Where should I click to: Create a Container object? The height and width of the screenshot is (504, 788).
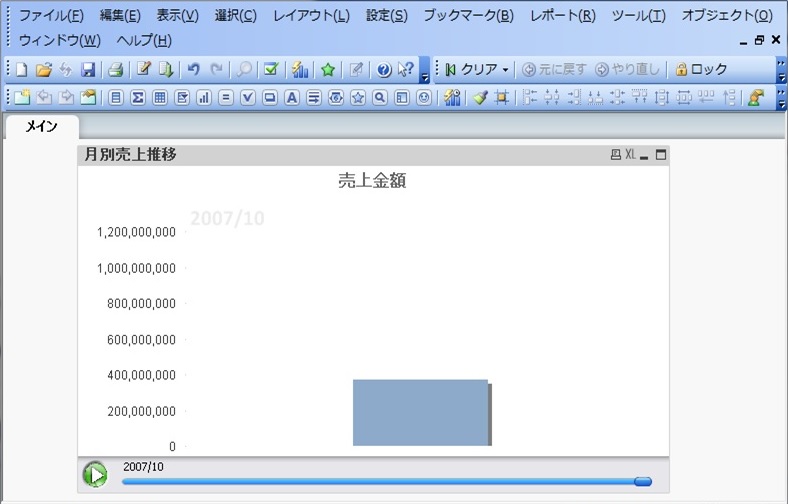[x=402, y=97]
